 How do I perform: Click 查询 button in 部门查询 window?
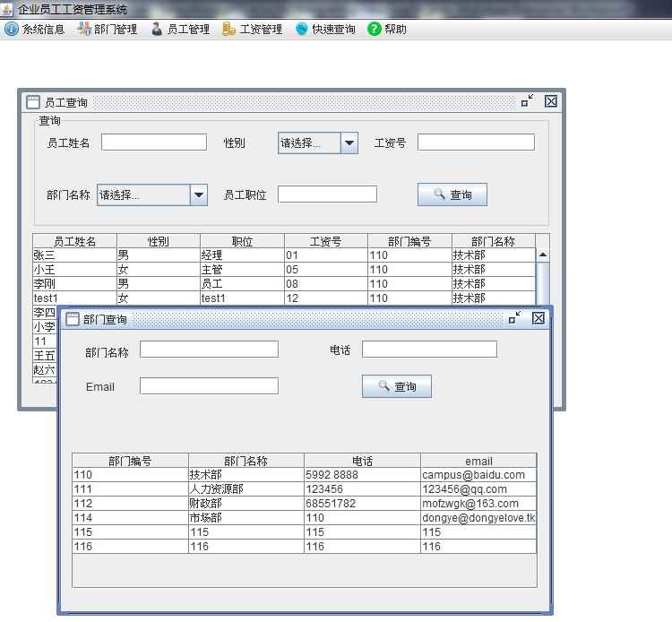396,386
